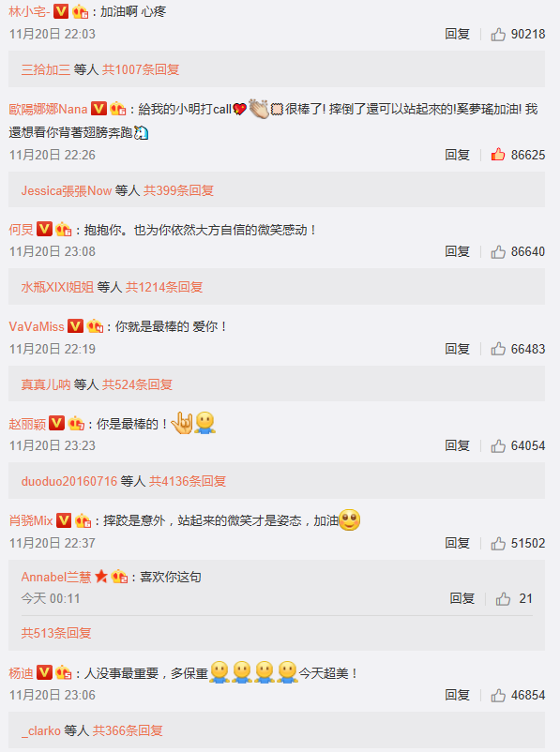Screen dimensions: 560x752
Task: Click thumbs-up on 何炅's comment
Action: coord(498,251)
